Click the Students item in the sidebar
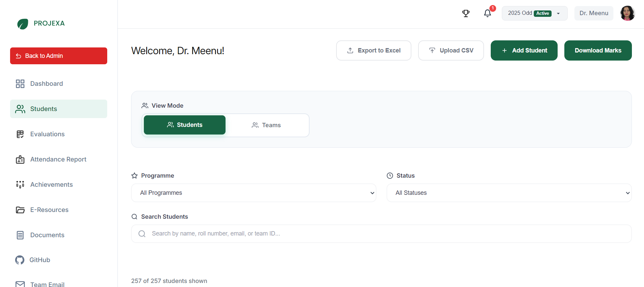 (x=44, y=109)
